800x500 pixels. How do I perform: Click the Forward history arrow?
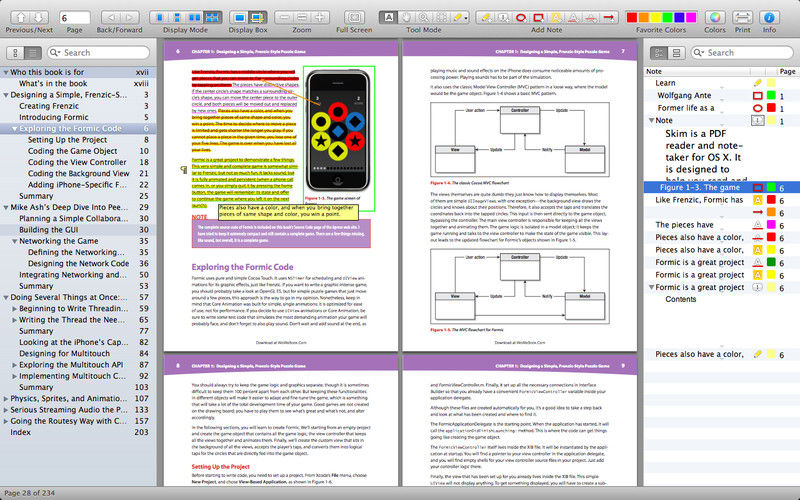130,17
